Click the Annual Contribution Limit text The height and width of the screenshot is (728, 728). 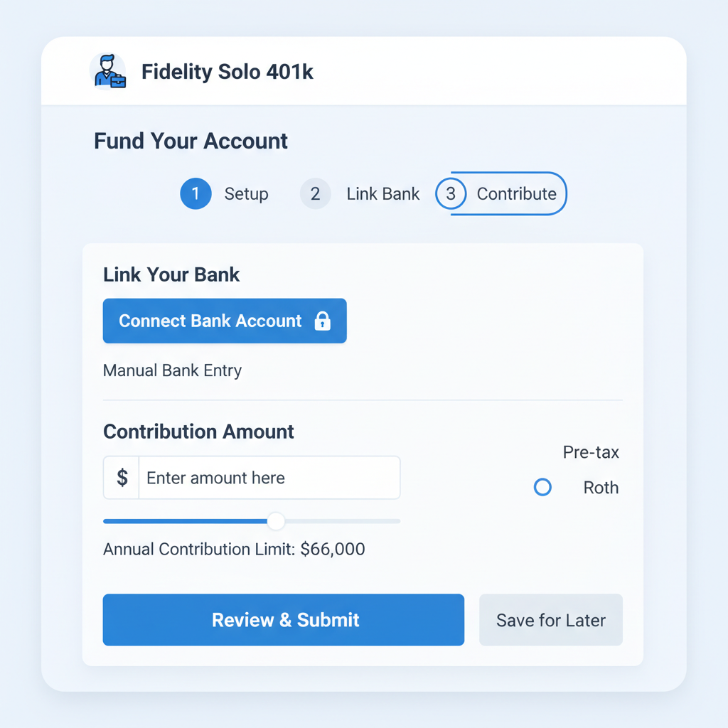[x=234, y=549]
